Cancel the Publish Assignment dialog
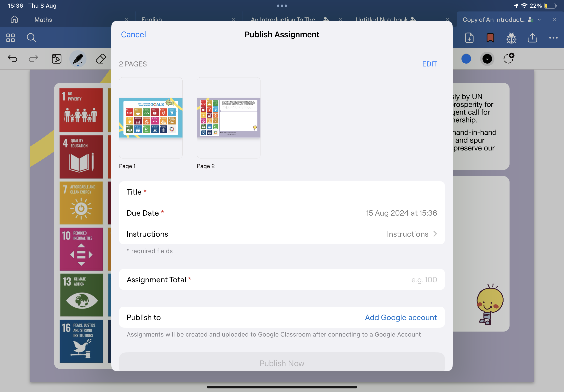564x392 pixels. coord(133,34)
